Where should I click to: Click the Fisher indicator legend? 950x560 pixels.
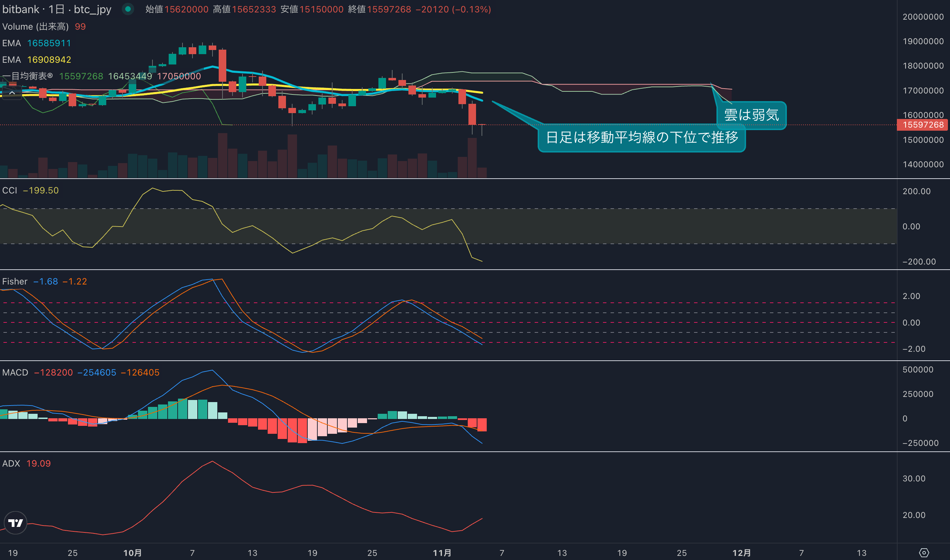tap(15, 281)
